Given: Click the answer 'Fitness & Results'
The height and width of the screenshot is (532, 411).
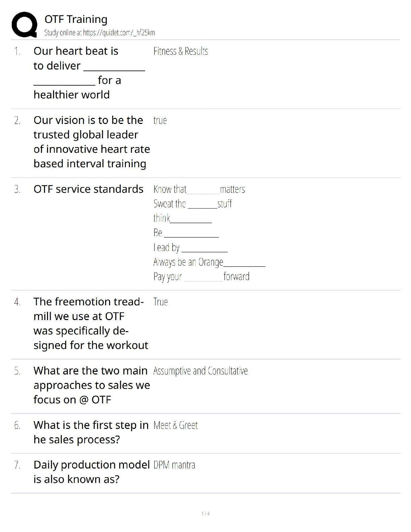Looking at the screenshot, I should pyautogui.click(x=181, y=51).
